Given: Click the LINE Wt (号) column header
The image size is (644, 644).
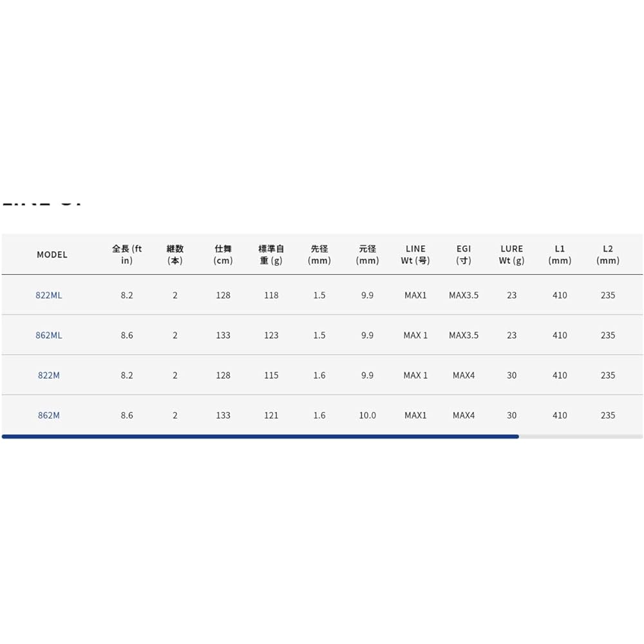Looking at the screenshot, I should click(x=415, y=254).
